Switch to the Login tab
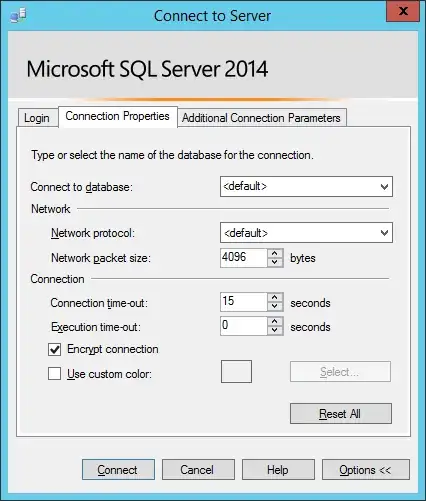 coord(37,118)
